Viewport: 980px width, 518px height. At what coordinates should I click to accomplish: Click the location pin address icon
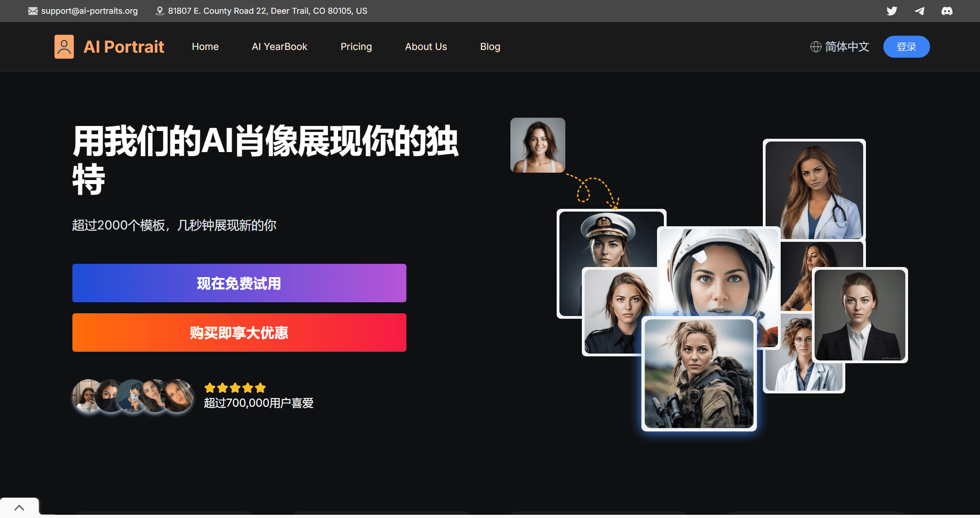coord(160,11)
